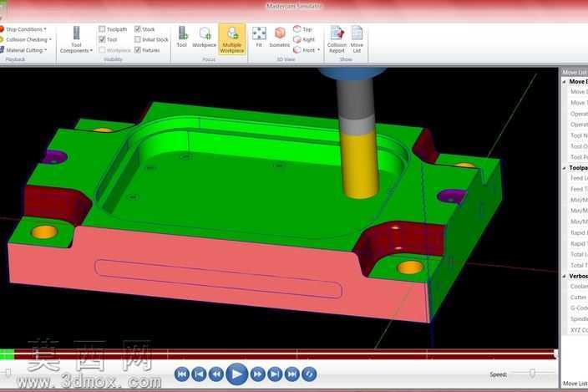Viewport: 588px width, 392px height.
Task: Fit the model to view
Action: click(259, 37)
